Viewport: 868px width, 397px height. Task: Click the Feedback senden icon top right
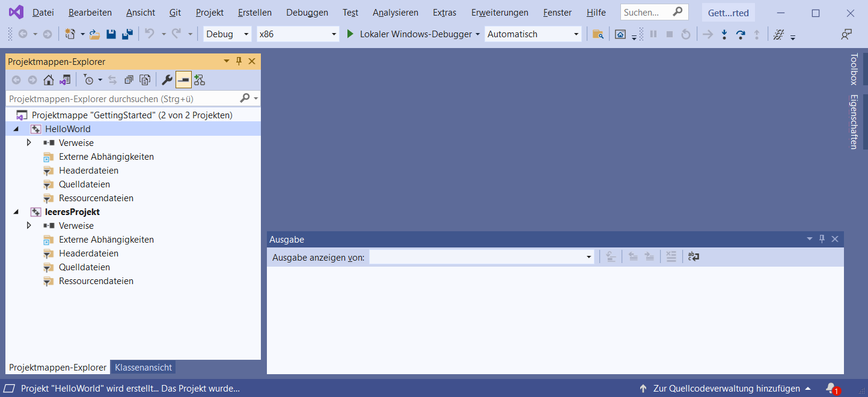click(x=846, y=34)
